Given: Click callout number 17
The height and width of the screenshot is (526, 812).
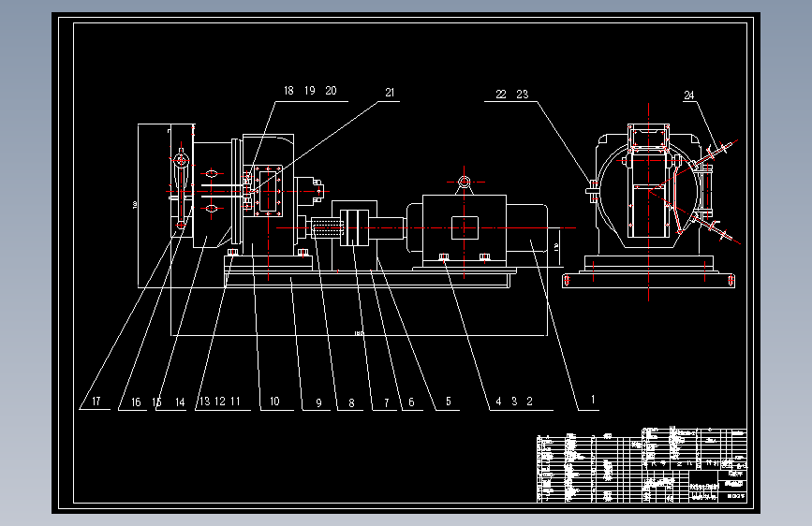Looking at the screenshot, I should point(96,402).
